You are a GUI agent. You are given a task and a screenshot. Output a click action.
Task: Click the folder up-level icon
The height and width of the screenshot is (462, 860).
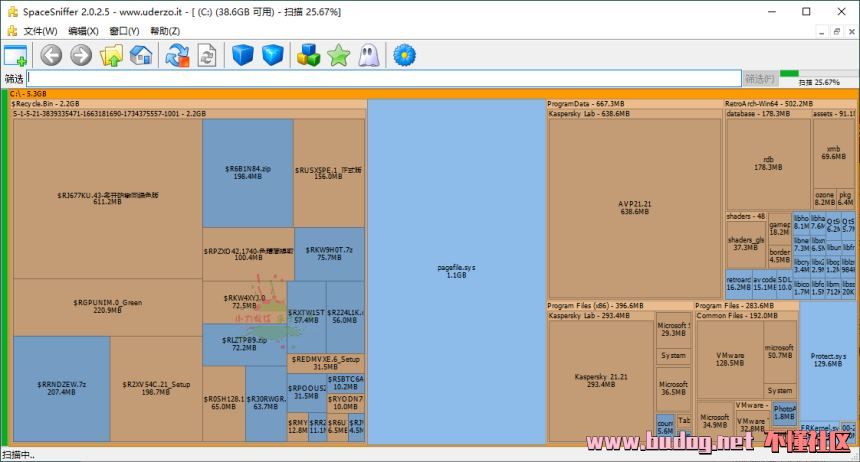111,55
